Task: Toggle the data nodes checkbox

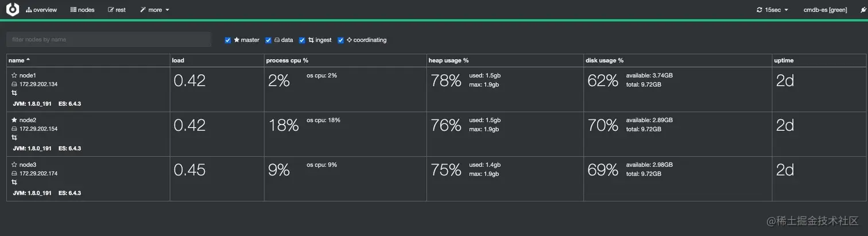Action: coord(268,40)
